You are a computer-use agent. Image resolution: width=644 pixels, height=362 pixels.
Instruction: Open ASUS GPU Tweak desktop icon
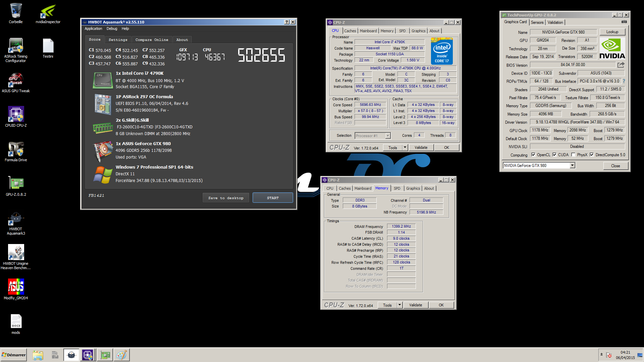[x=16, y=83]
